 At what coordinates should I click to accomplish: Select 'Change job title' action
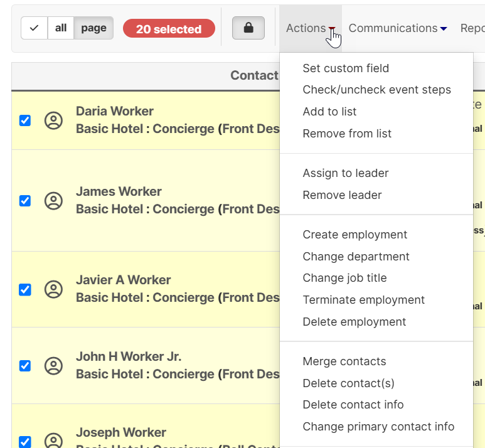click(x=344, y=278)
